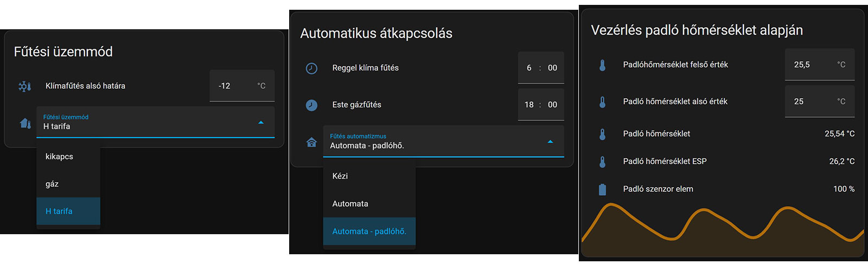The width and height of the screenshot is (868, 264).
Task: Click the battery icon for Padló szenzor elem
Action: pos(602,189)
